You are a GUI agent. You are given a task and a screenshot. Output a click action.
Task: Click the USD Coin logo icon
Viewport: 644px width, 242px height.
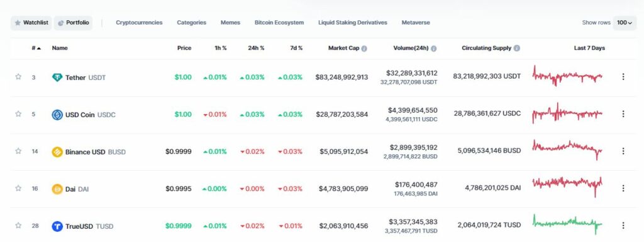coord(57,115)
